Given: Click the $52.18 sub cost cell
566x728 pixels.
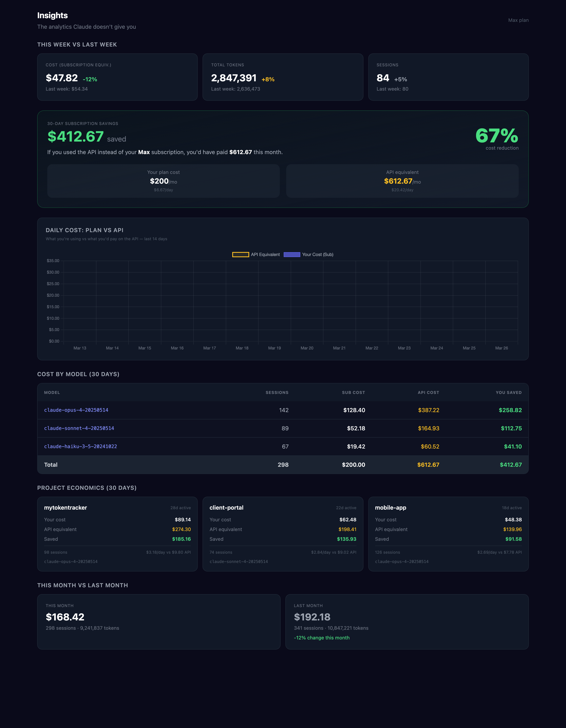Looking at the screenshot, I should 356,428.
